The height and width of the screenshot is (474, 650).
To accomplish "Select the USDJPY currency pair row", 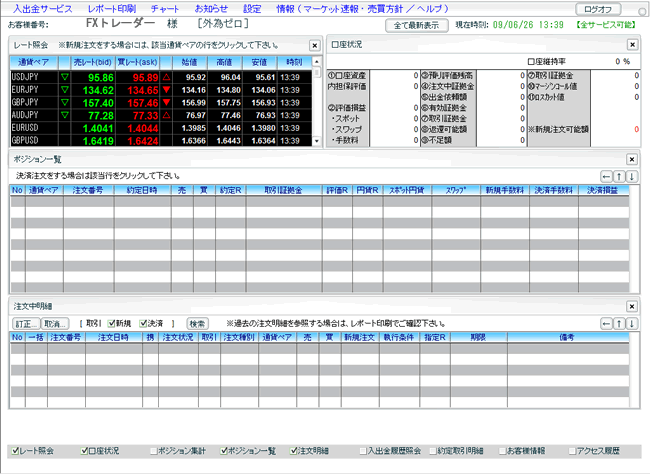I will tap(161, 77).
